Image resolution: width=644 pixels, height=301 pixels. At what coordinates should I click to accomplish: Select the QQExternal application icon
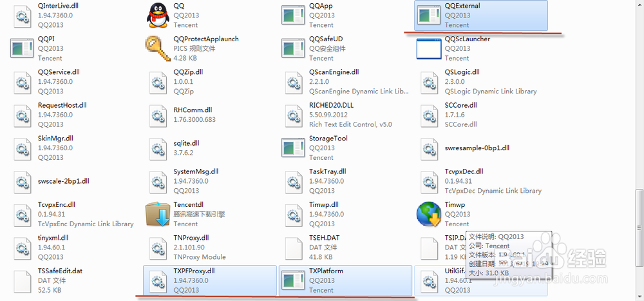[429, 15]
